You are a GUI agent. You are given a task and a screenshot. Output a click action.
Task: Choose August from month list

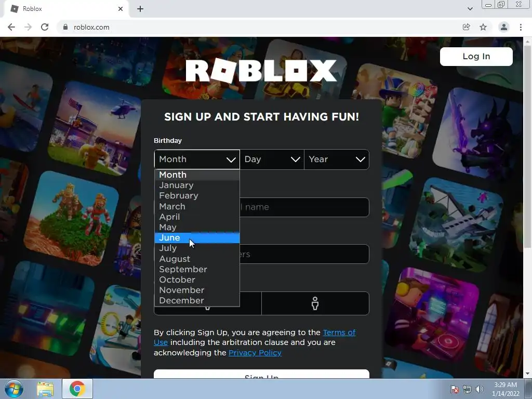pos(197,259)
